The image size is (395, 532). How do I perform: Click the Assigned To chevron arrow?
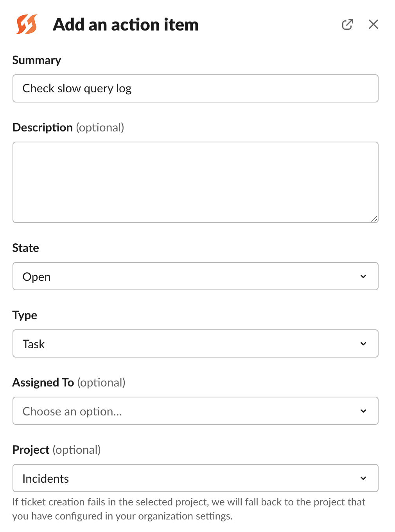tap(363, 411)
